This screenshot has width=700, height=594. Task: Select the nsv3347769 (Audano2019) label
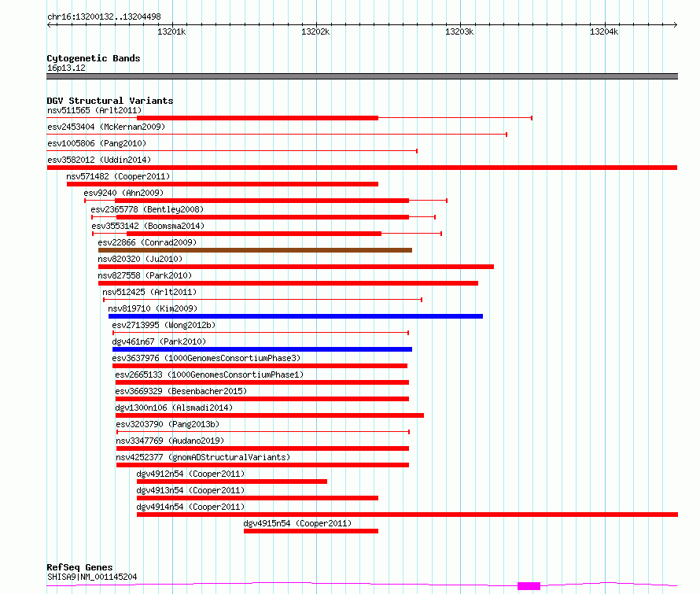tap(170, 441)
